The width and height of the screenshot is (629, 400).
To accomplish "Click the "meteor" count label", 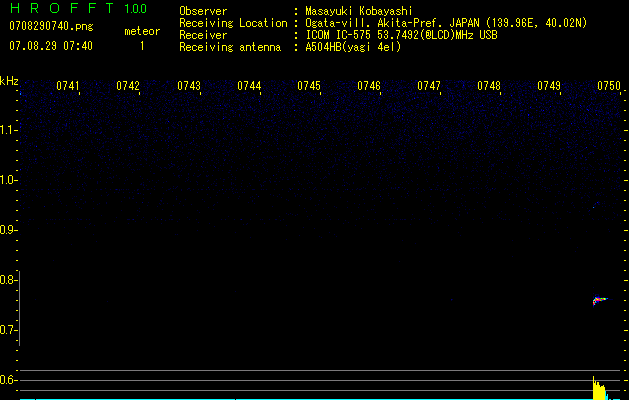I will [x=142, y=31].
